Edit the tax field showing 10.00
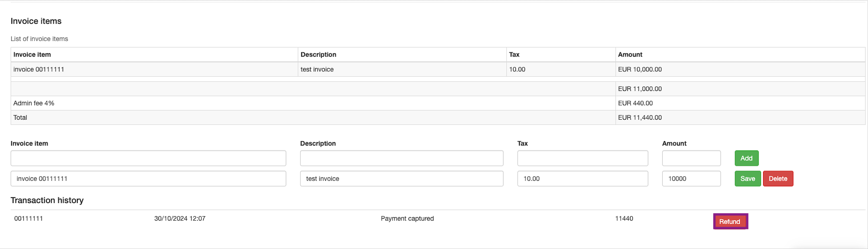868x249 pixels. 583,179
